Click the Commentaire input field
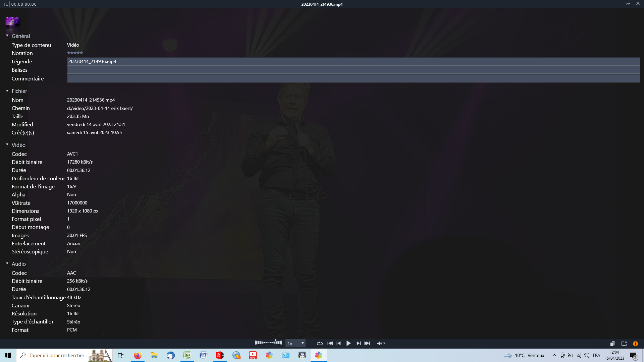This screenshot has height=362, width=644. 353,78
